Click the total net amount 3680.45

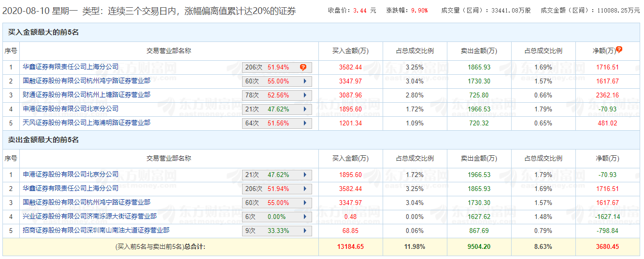(607, 247)
